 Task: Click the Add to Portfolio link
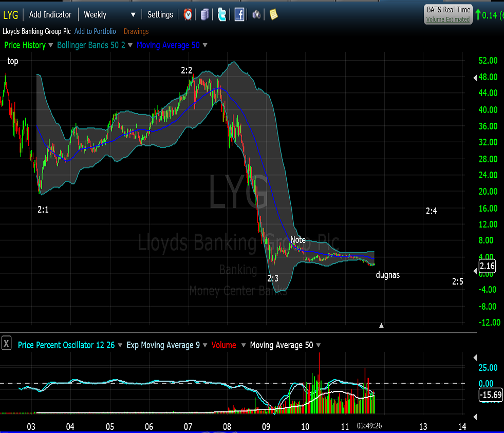[x=95, y=31]
